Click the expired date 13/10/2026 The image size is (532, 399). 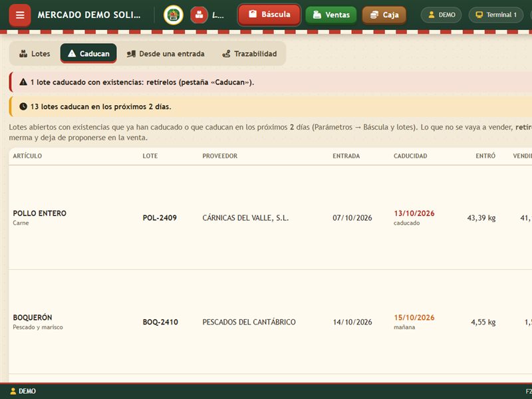pos(414,213)
